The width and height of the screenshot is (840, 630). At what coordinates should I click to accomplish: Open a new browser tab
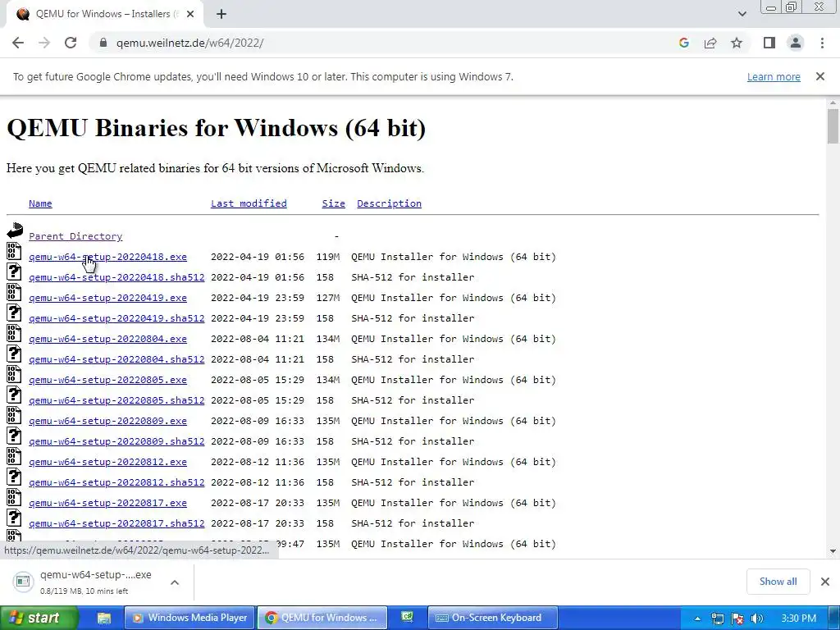(x=221, y=14)
